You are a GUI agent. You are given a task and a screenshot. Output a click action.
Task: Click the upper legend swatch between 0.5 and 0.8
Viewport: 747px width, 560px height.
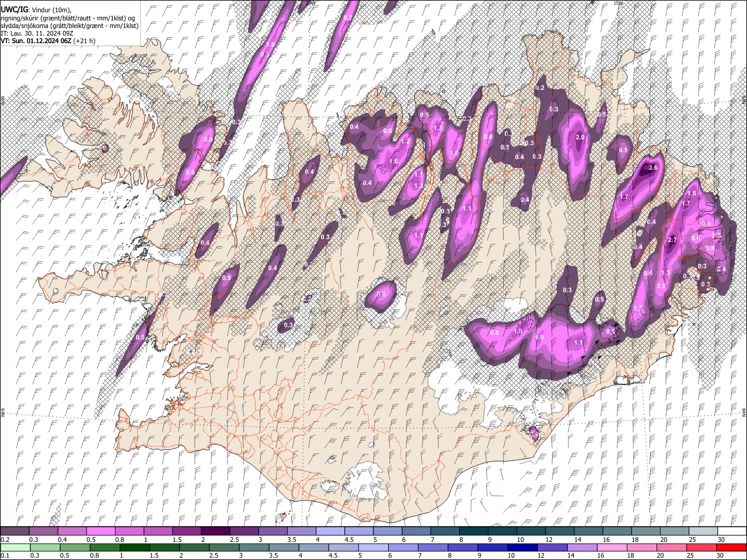tap(100, 531)
